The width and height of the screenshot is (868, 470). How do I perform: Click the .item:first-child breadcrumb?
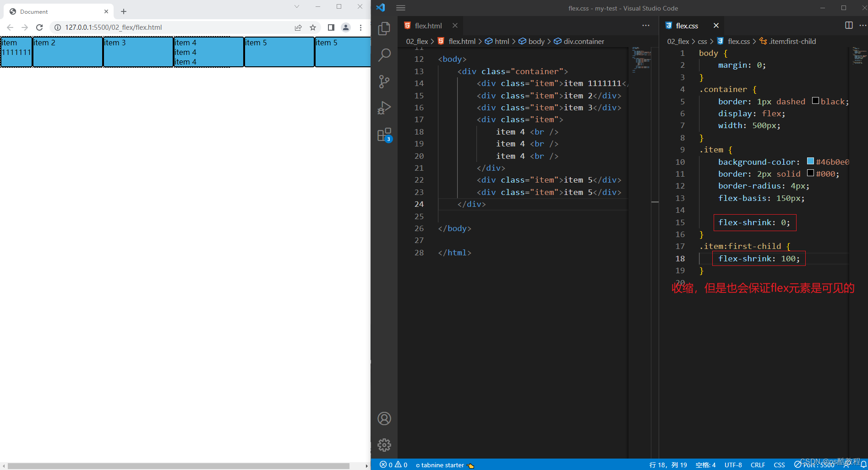click(788, 41)
